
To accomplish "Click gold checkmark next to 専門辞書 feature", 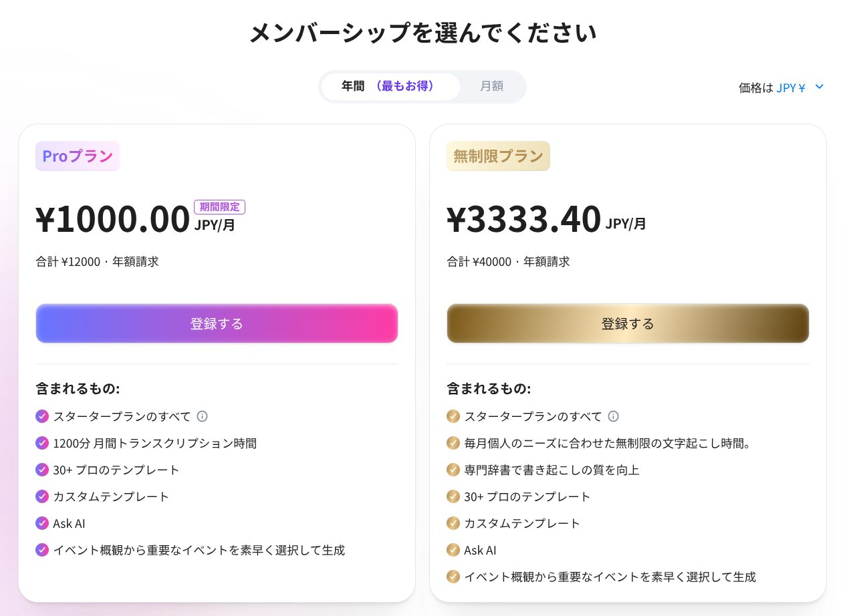I will click(x=453, y=470).
